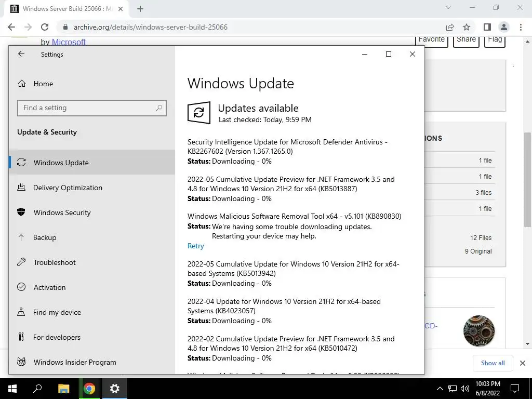Select the Windows Server Build 25066 tab
The width and height of the screenshot is (532, 399).
point(66,9)
